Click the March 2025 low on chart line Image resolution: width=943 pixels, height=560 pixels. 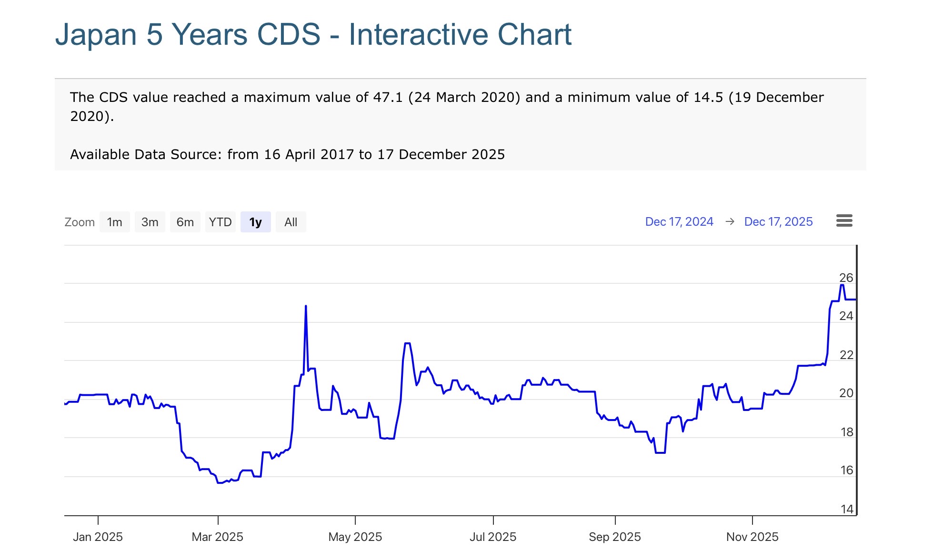[220, 483]
